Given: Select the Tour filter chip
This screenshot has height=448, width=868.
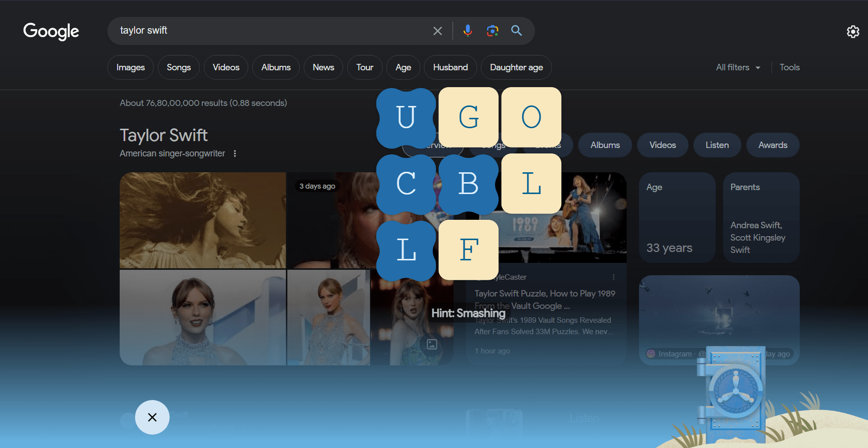Looking at the screenshot, I should 365,67.
